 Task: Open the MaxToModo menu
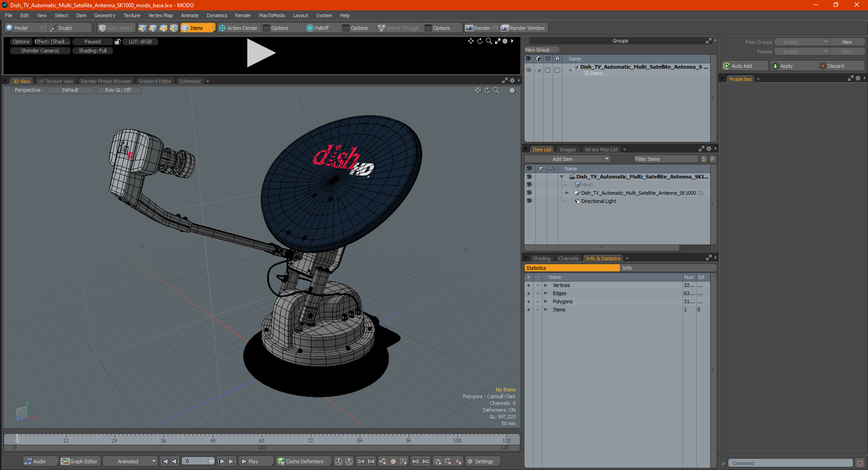(x=272, y=15)
